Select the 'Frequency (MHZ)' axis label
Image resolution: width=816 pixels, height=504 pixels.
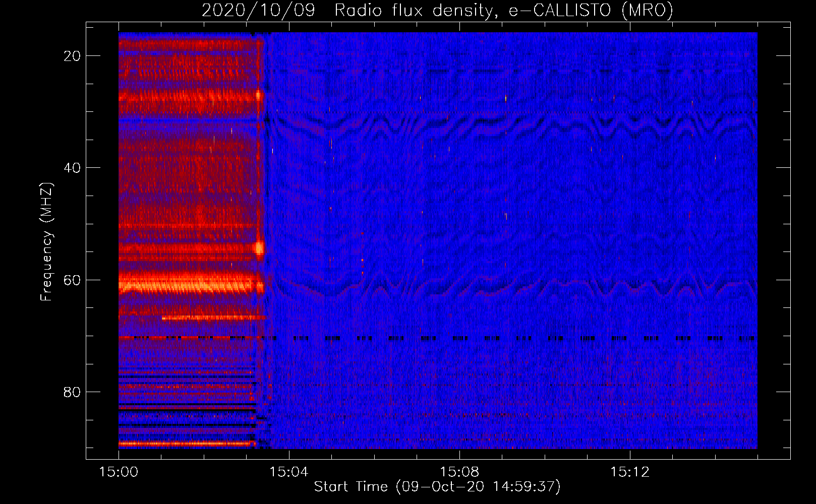click(x=46, y=242)
